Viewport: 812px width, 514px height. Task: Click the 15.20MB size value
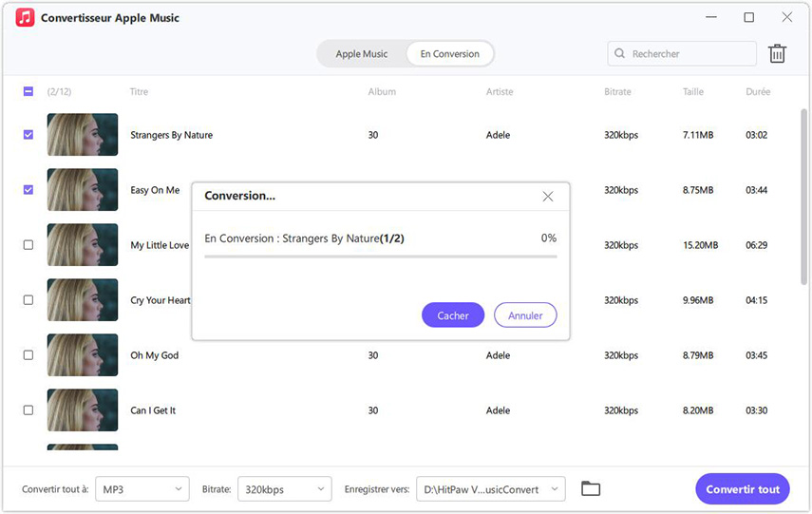tap(700, 245)
